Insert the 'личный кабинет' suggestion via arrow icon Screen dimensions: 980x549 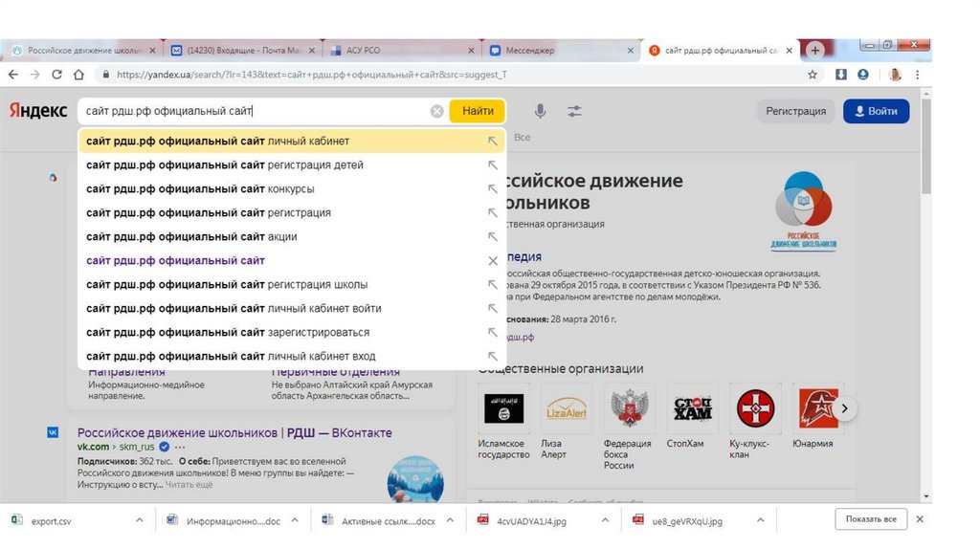493,142
